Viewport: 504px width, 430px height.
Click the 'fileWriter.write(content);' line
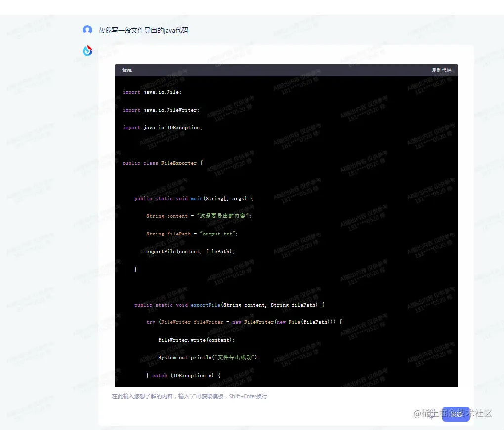tap(196, 340)
